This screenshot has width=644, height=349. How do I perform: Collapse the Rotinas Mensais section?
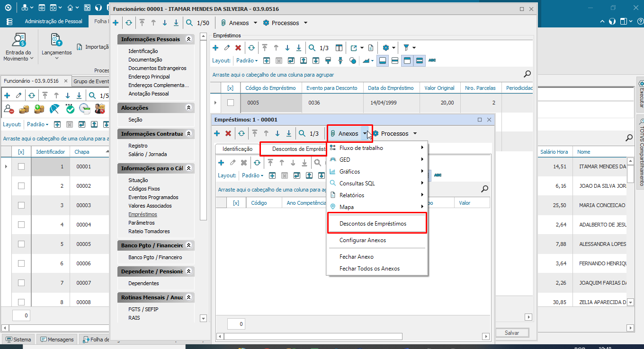point(189,297)
